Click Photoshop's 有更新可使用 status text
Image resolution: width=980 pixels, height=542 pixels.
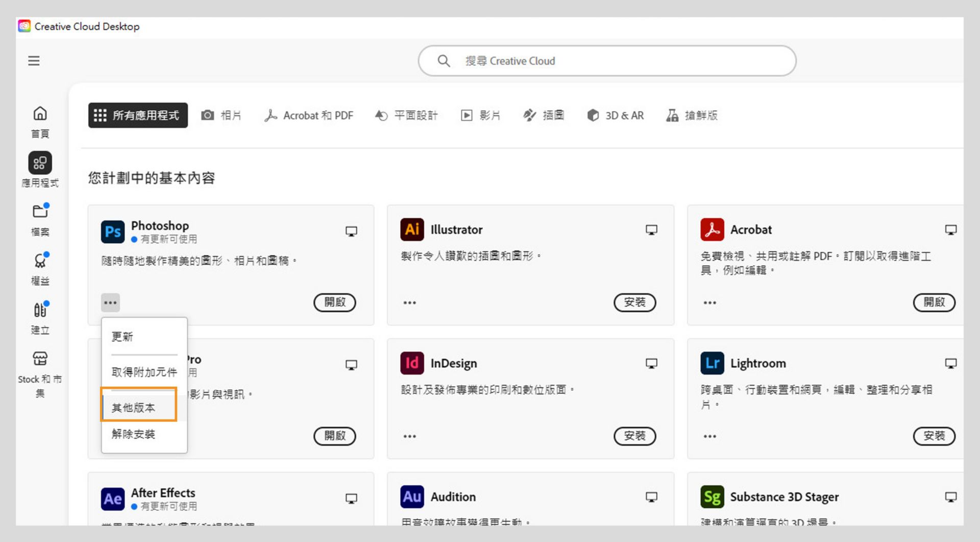click(168, 239)
